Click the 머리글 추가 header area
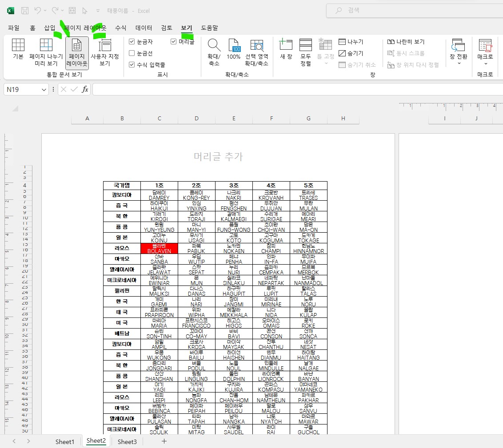 [x=218, y=157]
